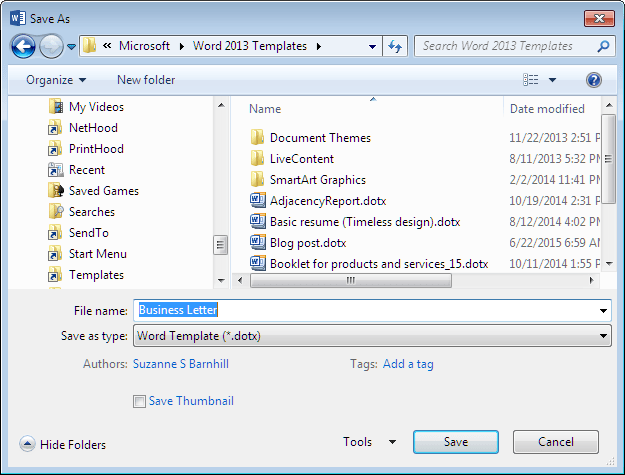Enable the Save Thumbnail checkbox
This screenshot has height=475, width=625.
click(139, 401)
